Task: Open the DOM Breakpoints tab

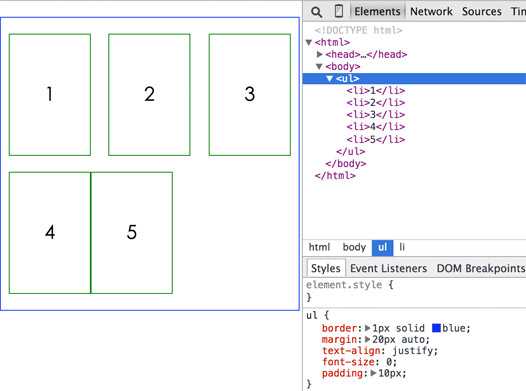Action: 481,268
